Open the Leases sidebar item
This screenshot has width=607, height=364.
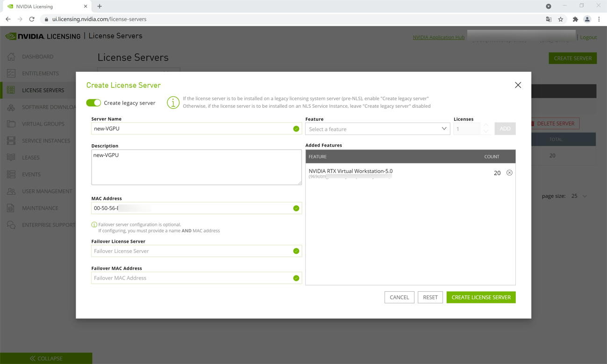coord(30,158)
